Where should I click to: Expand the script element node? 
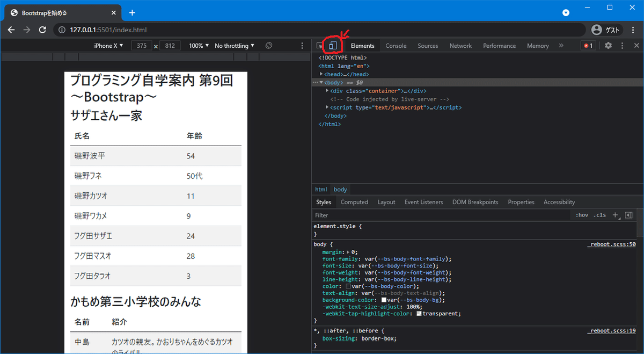click(327, 107)
